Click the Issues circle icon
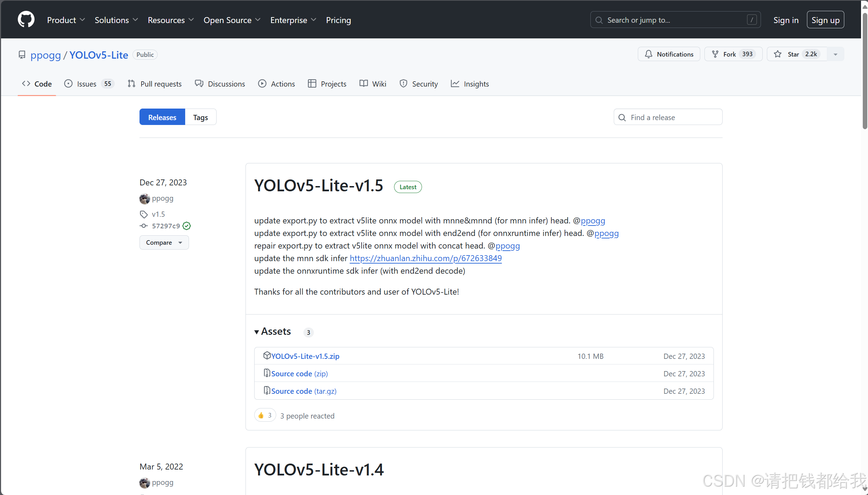 pyautogui.click(x=68, y=84)
